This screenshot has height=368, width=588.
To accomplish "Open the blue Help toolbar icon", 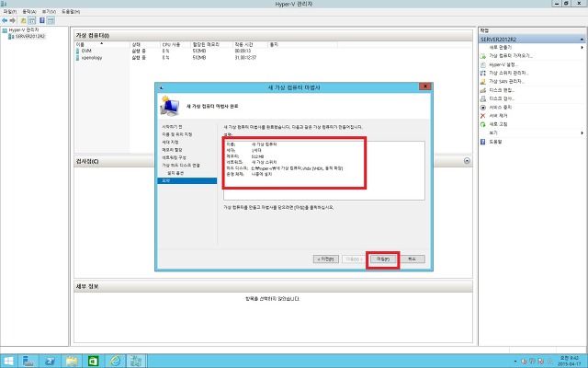I will click(42, 20).
